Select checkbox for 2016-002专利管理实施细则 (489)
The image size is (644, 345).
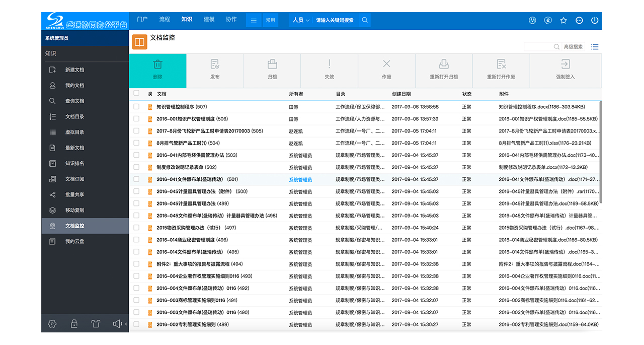coord(136,324)
